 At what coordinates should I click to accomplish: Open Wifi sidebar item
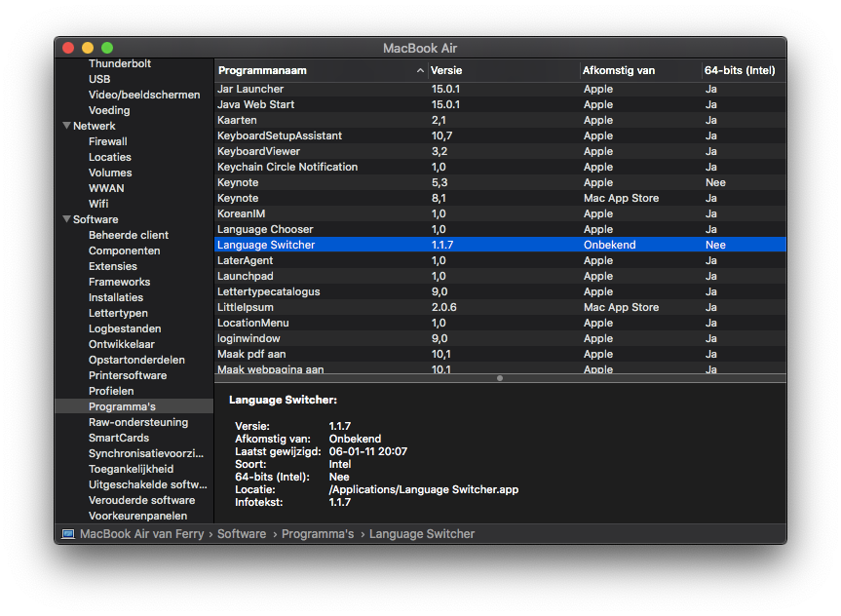[x=98, y=204]
